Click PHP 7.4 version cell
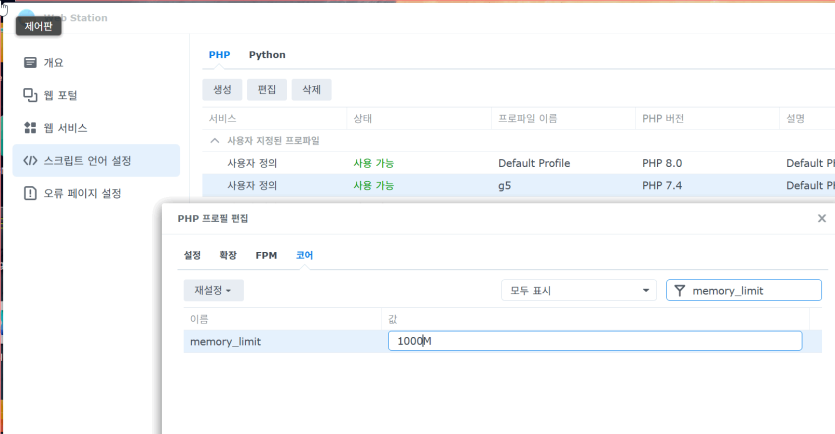This screenshot has width=835, height=434. tap(662, 185)
